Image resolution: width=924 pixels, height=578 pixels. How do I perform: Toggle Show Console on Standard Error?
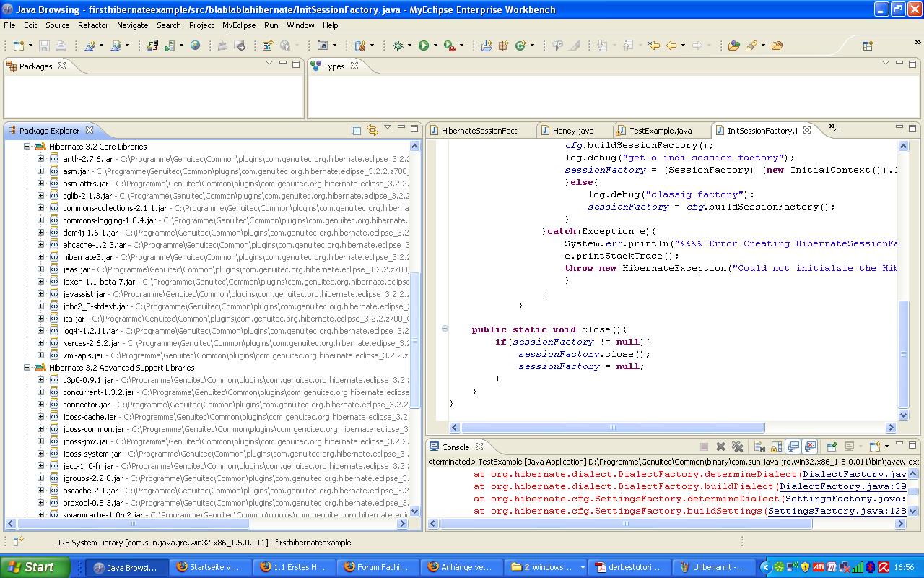[x=810, y=447]
